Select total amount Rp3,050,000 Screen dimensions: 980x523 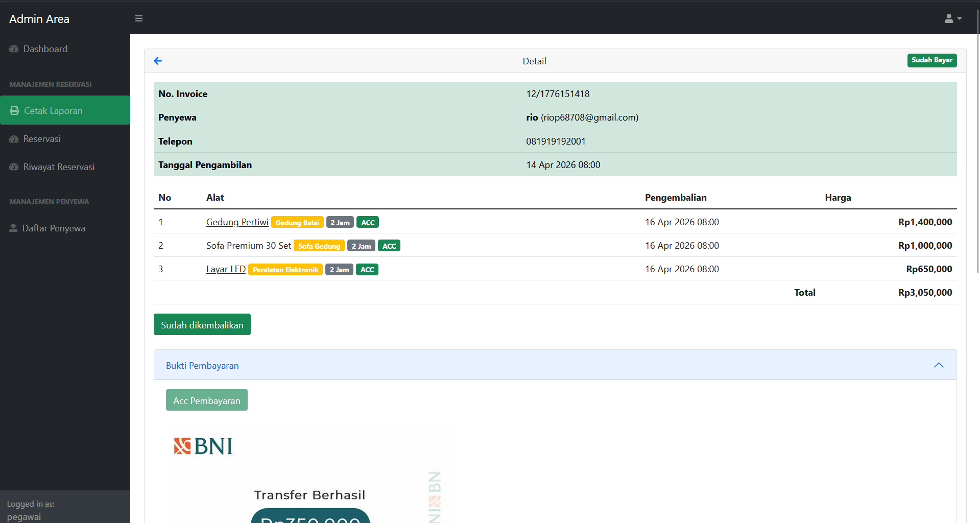click(x=925, y=293)
